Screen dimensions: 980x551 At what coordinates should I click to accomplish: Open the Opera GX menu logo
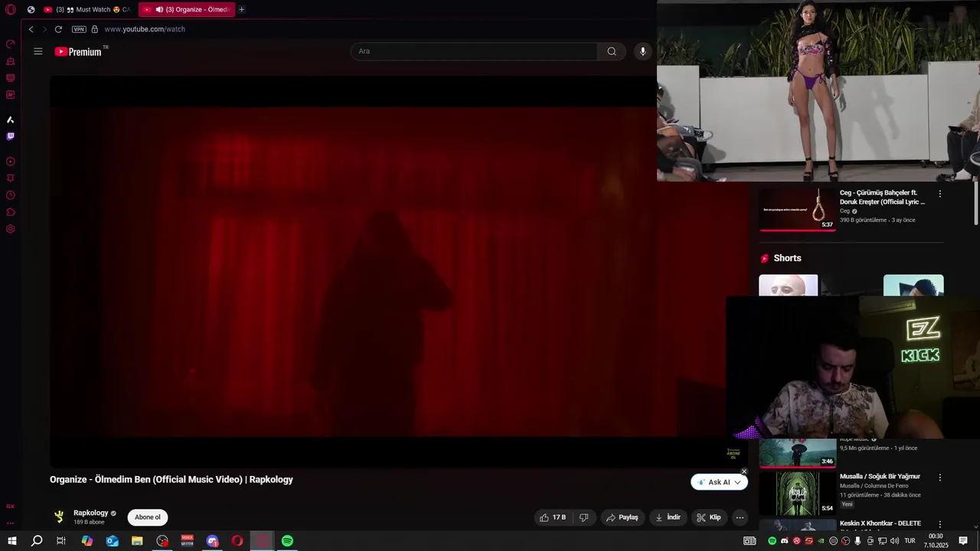coord(10,9)
